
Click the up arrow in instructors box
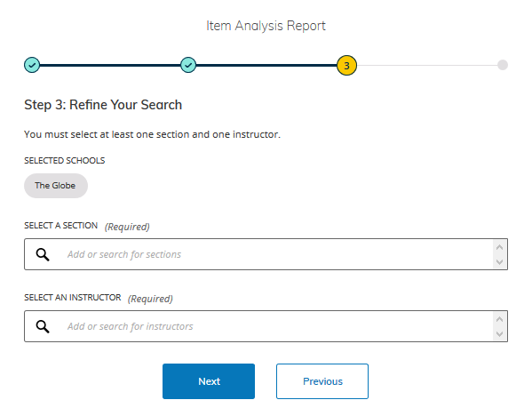[x=499, y=319]
